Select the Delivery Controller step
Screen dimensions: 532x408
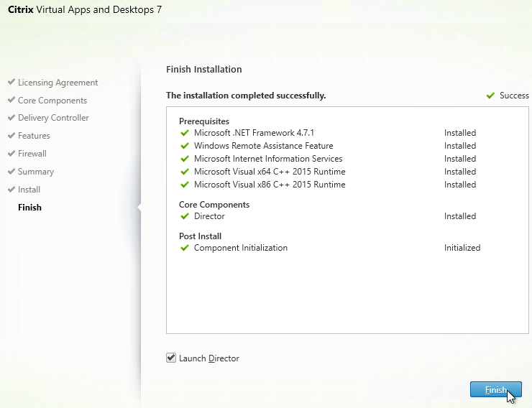53,118
